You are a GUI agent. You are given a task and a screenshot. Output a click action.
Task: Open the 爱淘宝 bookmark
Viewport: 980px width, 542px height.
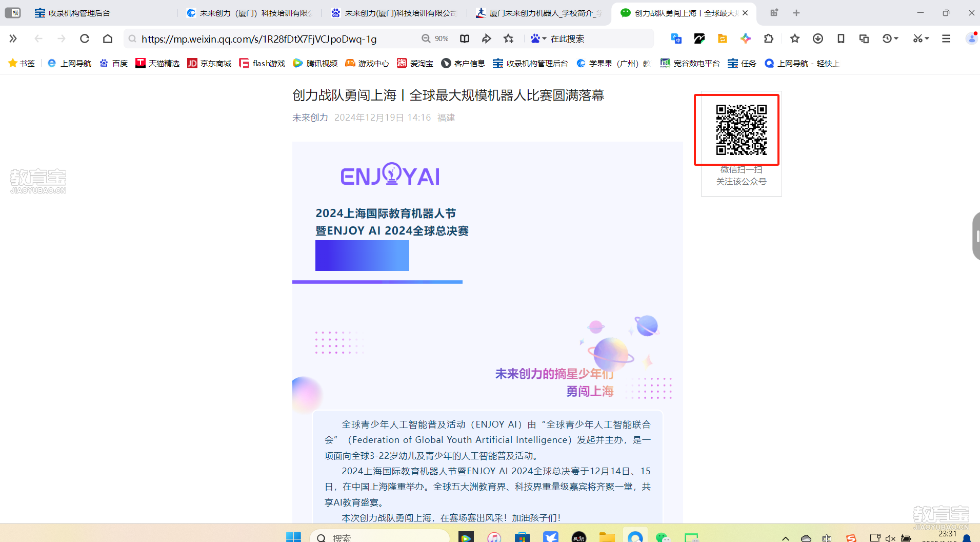[415, 63]
